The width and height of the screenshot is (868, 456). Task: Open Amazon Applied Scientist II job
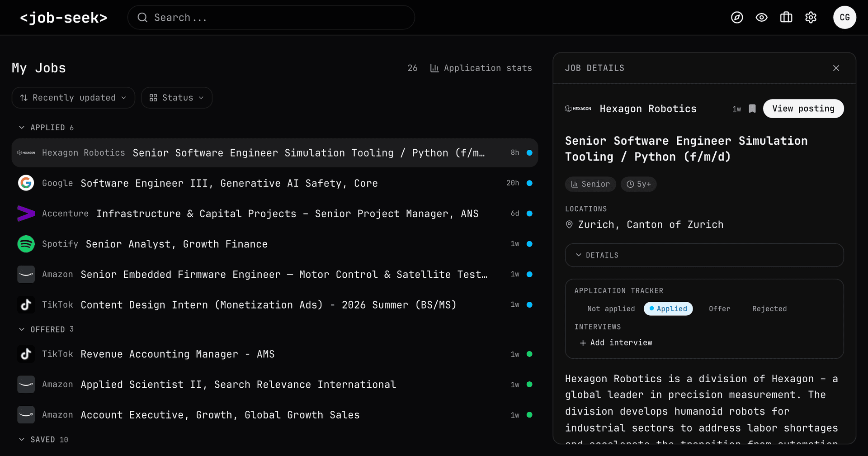275,384
